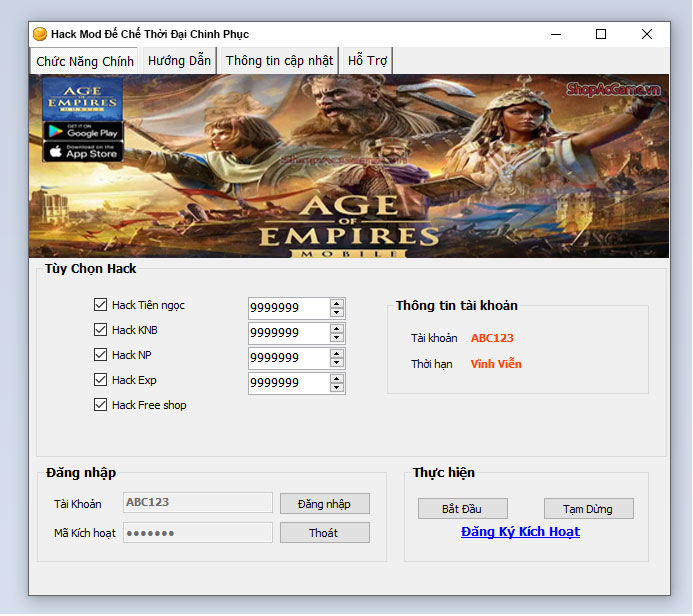Start the hack with Bắt Đầu
The image size is (693, 616).
[x=462, y=509]
